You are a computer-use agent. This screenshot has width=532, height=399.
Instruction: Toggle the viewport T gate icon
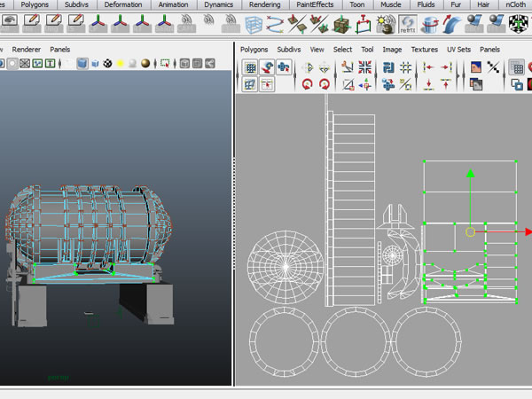tap(51, 64)
